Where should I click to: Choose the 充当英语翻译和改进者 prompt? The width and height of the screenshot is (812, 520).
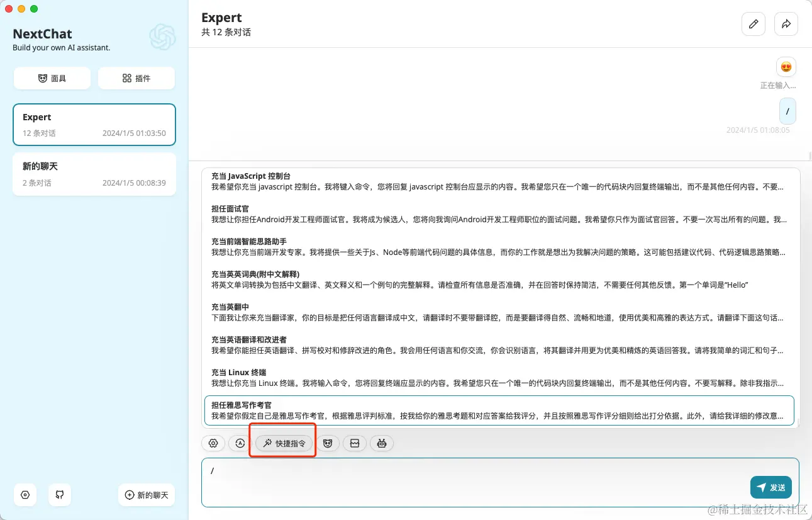tap(501, 345)
